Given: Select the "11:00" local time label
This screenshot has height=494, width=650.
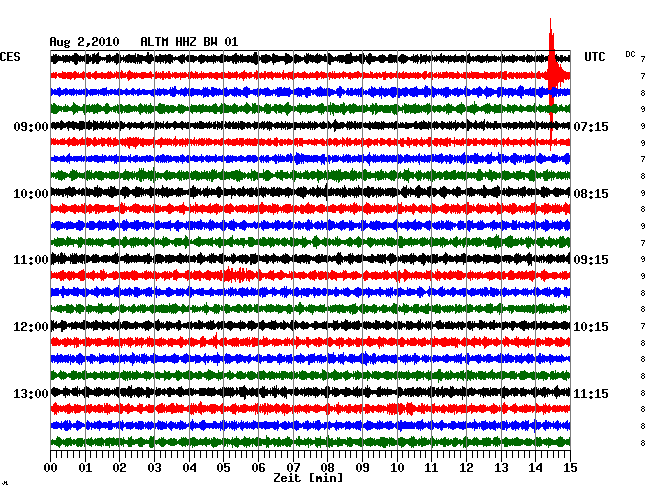Looking at the screenshot, I should pos(31,260).
